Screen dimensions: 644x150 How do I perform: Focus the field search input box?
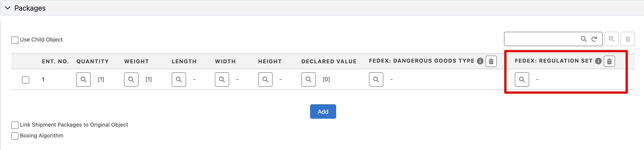[x=541, y=39]
